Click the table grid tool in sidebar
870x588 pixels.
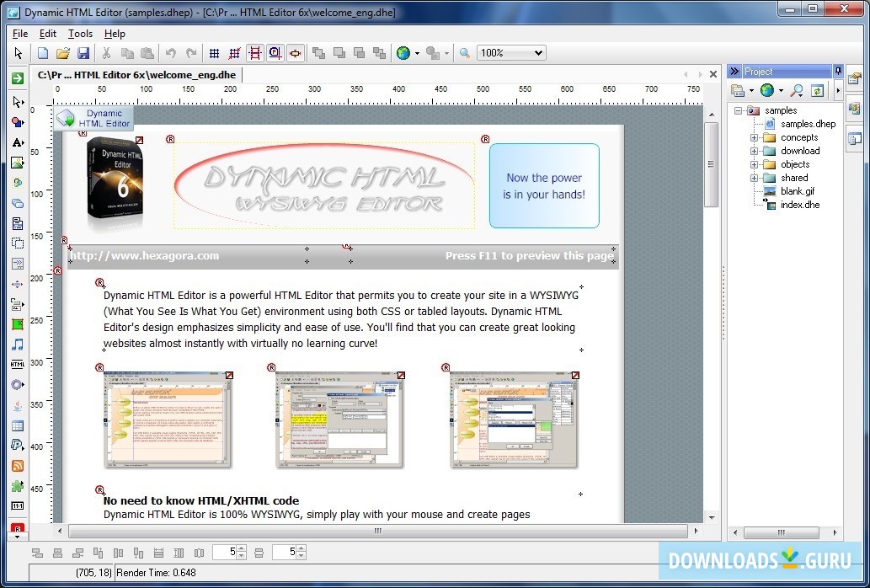[x=18, y=425]
